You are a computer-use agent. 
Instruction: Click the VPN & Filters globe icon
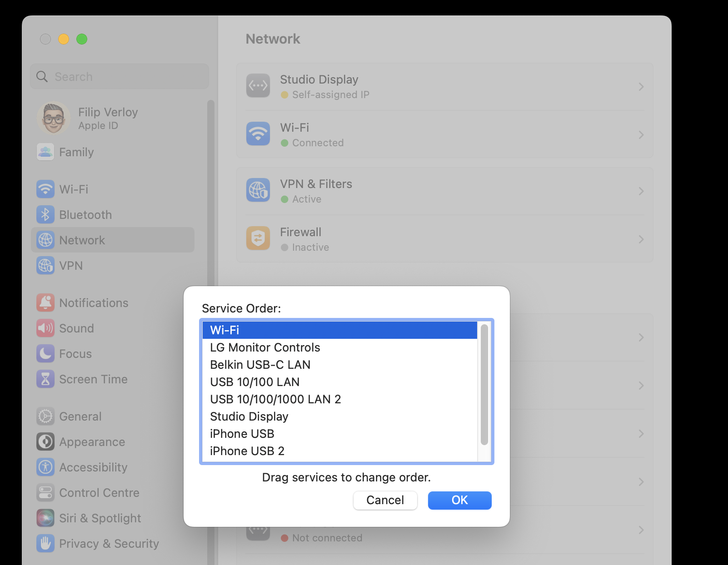coord(258,190)
